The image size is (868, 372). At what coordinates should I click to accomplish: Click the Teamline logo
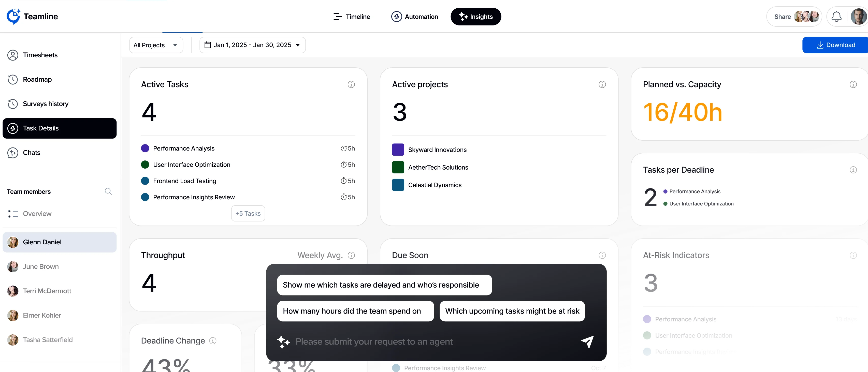coord(32,17)
